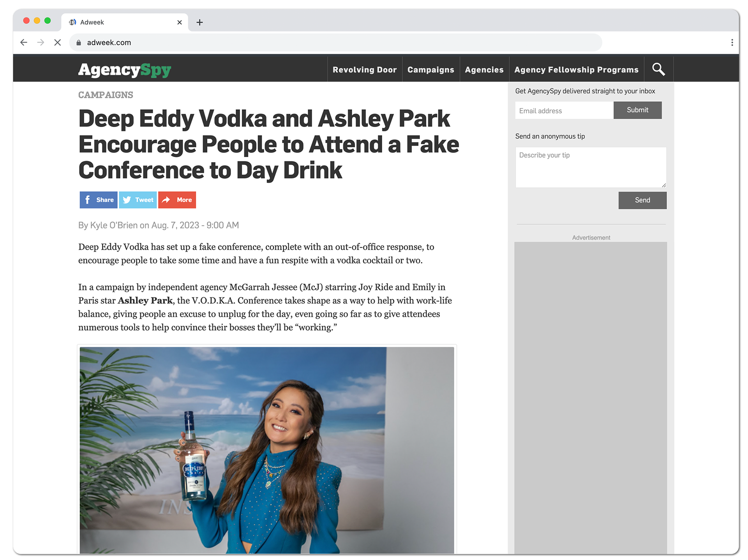This screenshot has width=748, height=560.
Task: Open a new tab with the plus icon
Action: pos(199,22)
